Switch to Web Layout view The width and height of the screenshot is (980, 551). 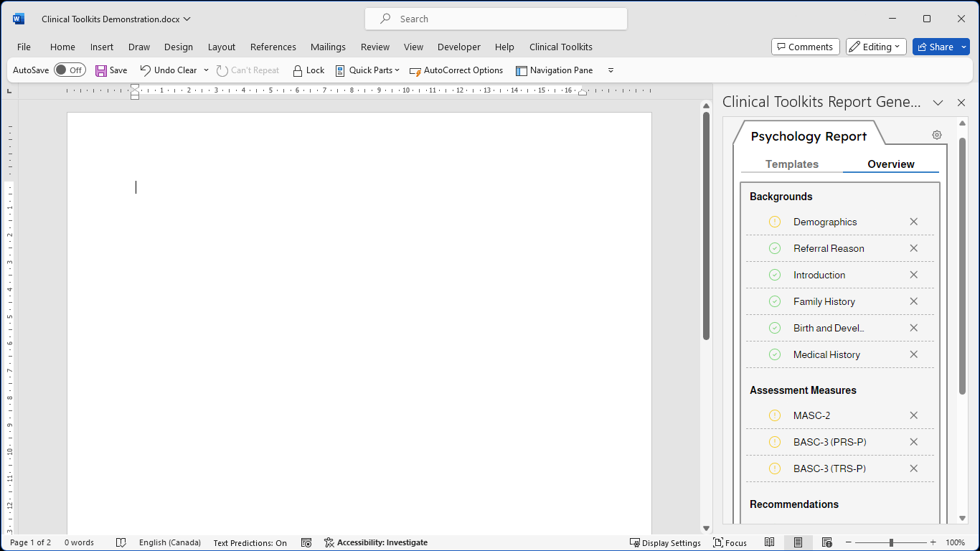(x=826, y=542)
